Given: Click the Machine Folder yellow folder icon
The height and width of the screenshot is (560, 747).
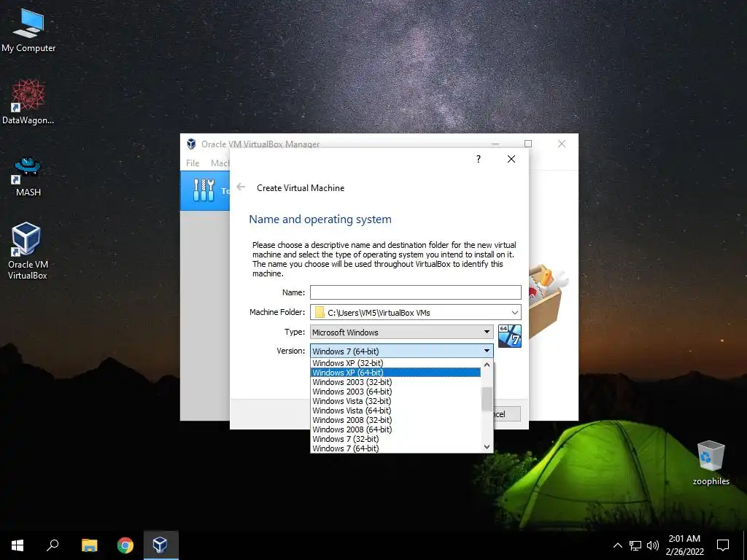Looking at the screenshot, I should 320,312.
